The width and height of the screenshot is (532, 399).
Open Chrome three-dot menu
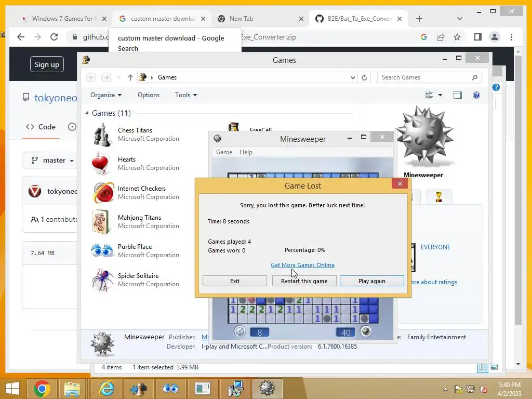coord(511,37)
